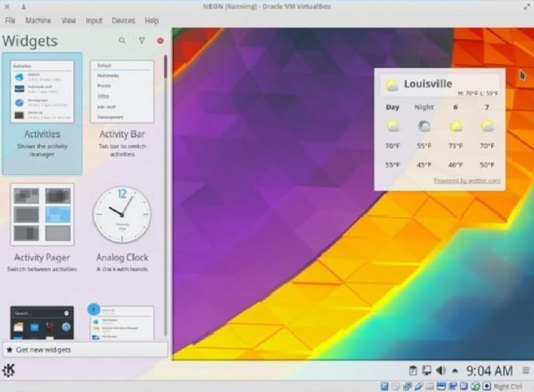Open the Devices menu
Screen dimensions: 534x392
123,21
